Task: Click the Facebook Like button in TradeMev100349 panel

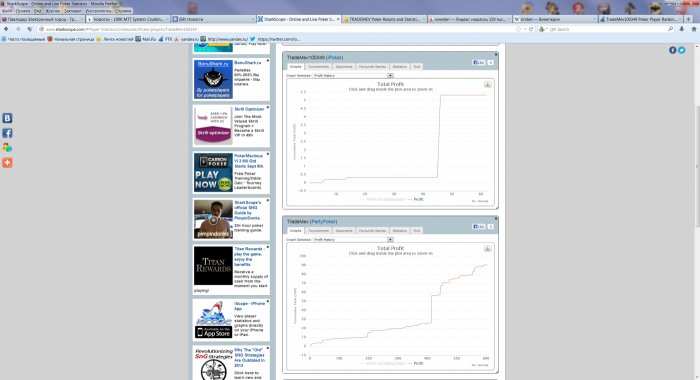Action: pos(478,63)
